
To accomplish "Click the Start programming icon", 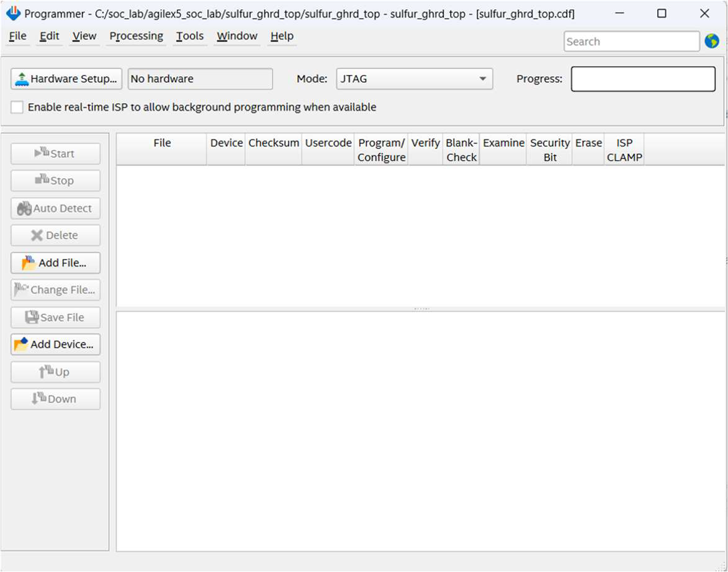I will click(x=42, y=153).
